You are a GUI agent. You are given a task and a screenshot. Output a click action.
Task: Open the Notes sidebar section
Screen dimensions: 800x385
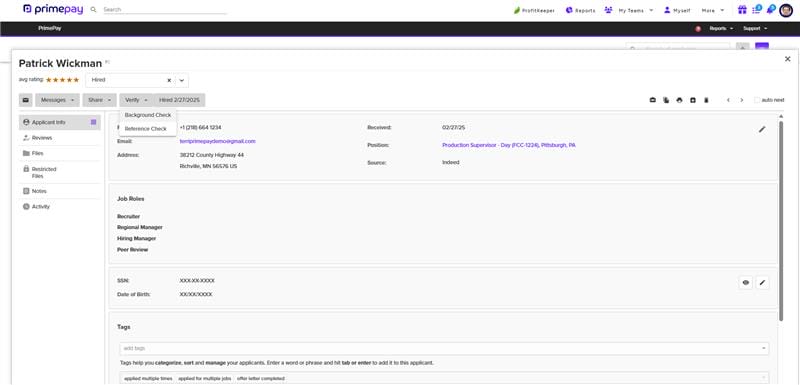(60, 191)
